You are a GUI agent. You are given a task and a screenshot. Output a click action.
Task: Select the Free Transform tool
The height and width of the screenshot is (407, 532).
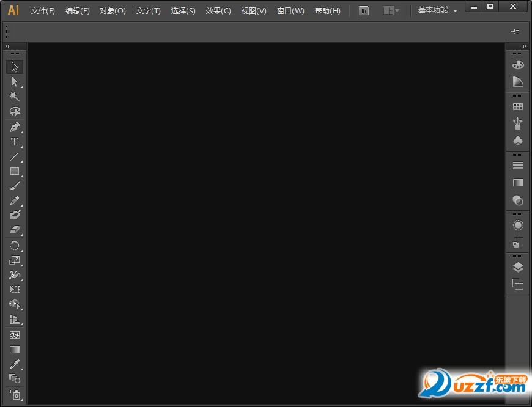coord(15,289)
